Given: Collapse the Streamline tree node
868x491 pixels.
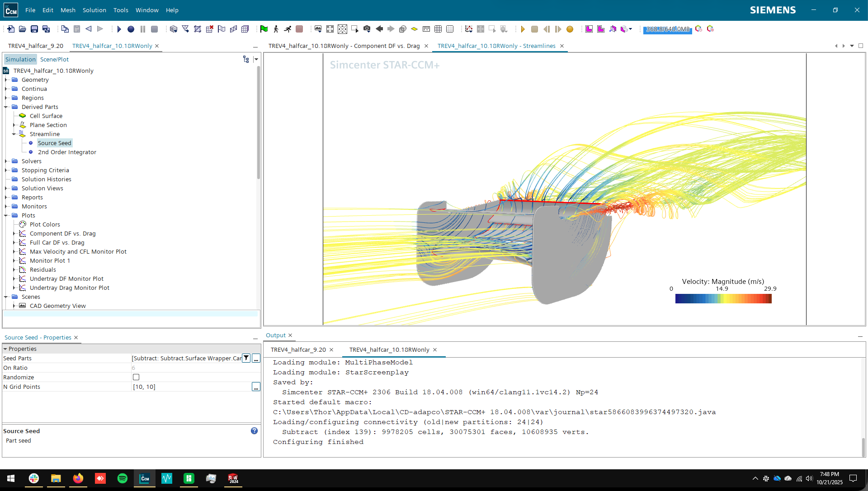Looking at the screenshot, I should point(14,134).
